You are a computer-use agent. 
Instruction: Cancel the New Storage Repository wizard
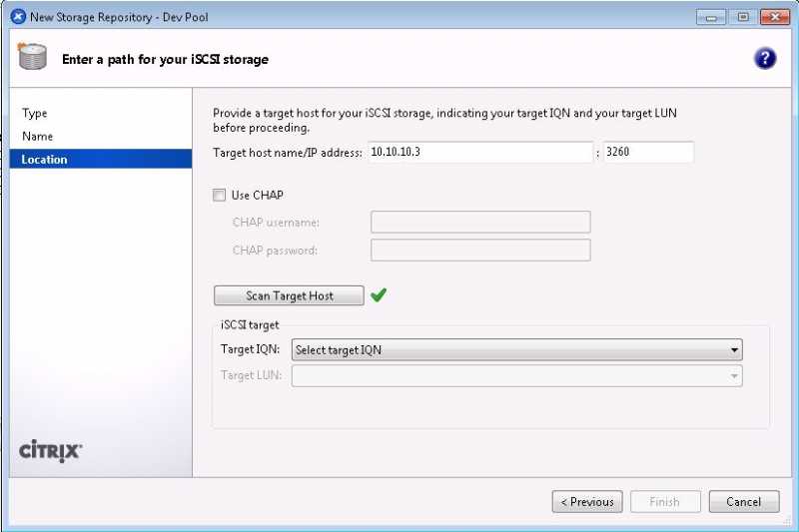tap(743, 502)
